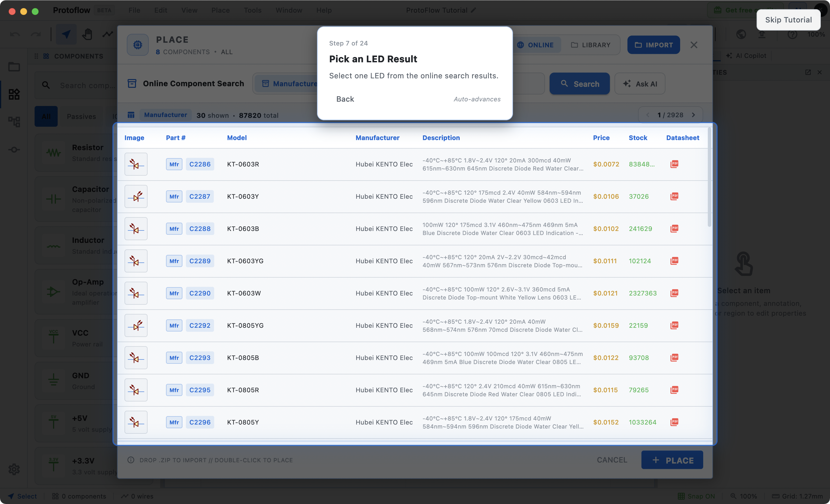Open the Components sidebar icon
This screenshot has width=830, height=504.
pos(14,94)
